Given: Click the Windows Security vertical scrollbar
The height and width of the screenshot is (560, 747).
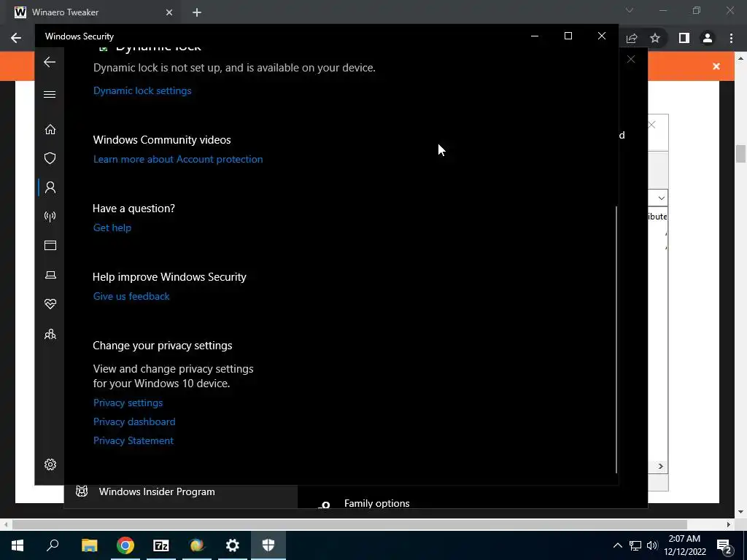Looking at the screenshot, I should 616,340.
